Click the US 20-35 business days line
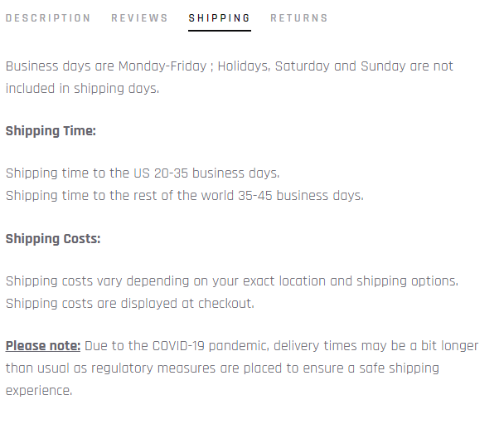This screenshot has height=439, width=504. [x=143, y=173]
